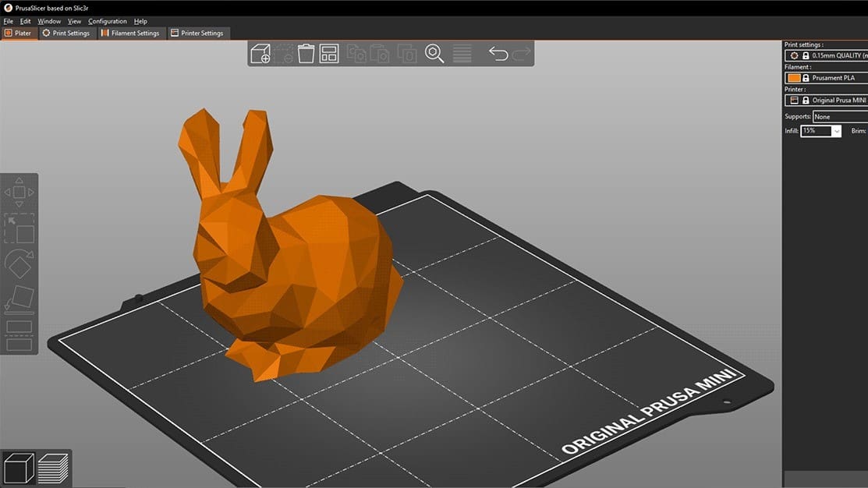
Task: Click the Redo arrow icon
Action: [522, 54]
